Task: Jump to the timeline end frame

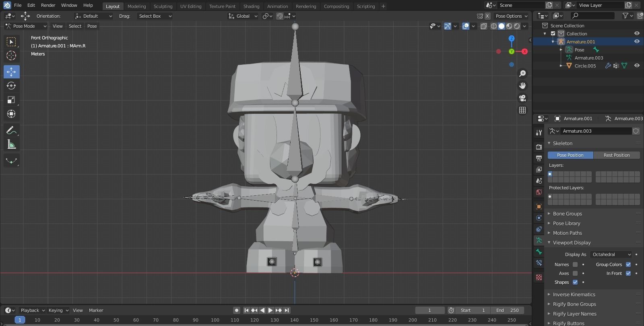Action: [287, 310]
